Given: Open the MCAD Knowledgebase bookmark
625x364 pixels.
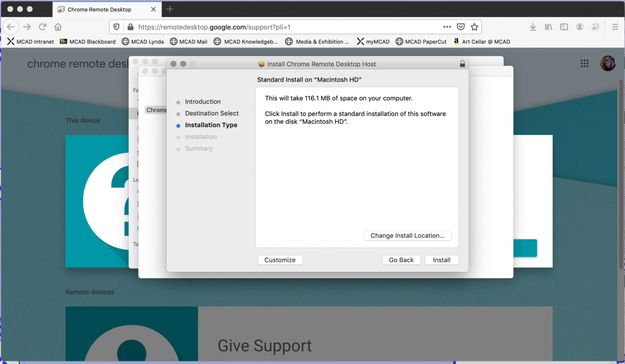Looking at the screenshot, I should click(x=246, y=42).
